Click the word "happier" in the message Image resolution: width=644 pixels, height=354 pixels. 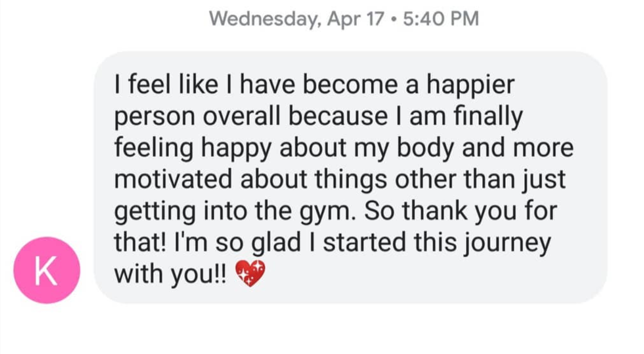pyautogui.click(x=470, y=87)
